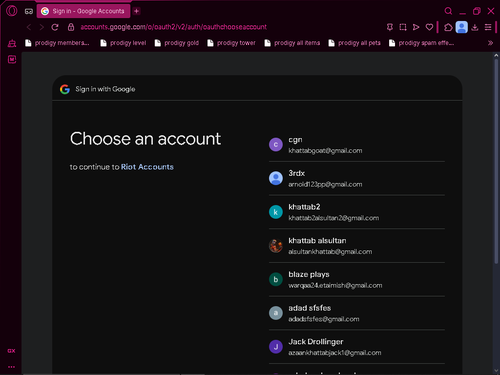Open the player send arrow icon

(x=416, y=27)
